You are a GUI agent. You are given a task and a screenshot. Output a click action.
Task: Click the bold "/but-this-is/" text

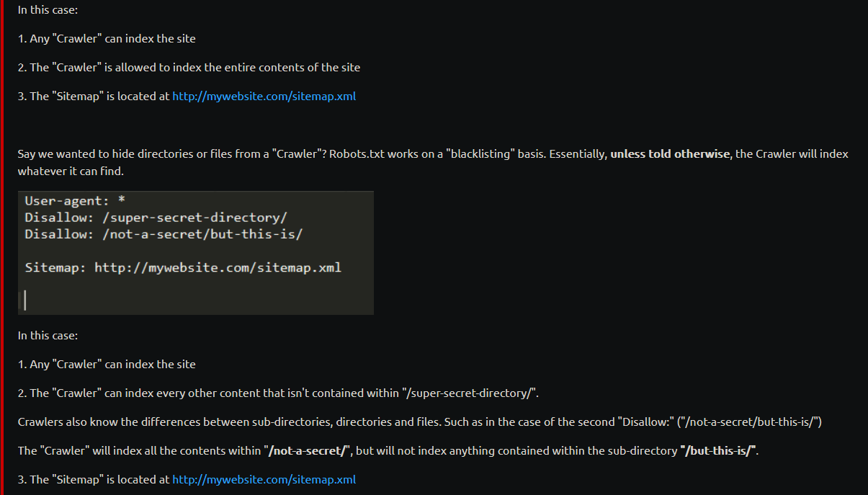pyautogui.click(x=718, y=450)
